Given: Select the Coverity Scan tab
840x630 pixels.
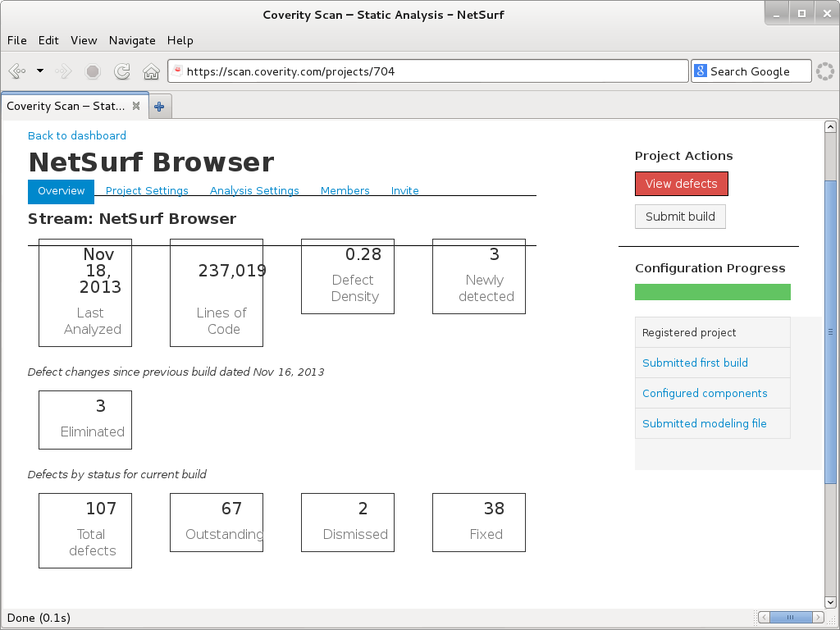Looking at the screenshot, I should [x=74, y=106].
